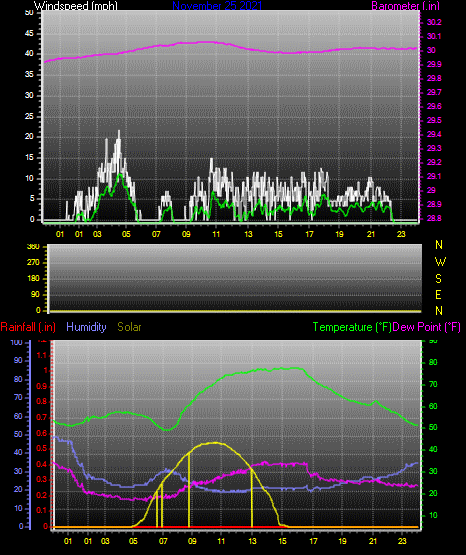Click the 'W' wind direction label
466x555 pixels.
[440, 262]
